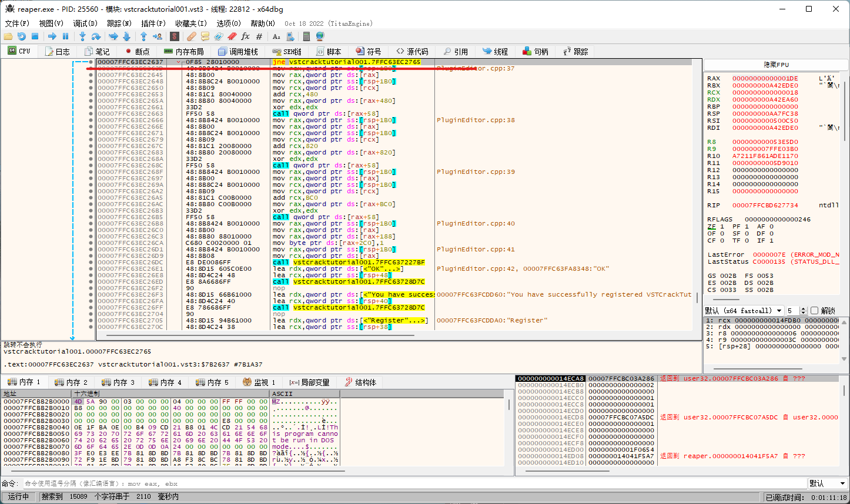Increase the argument count spinner value
The height and width of the screenshot is (504, 850).
(804, 308)
